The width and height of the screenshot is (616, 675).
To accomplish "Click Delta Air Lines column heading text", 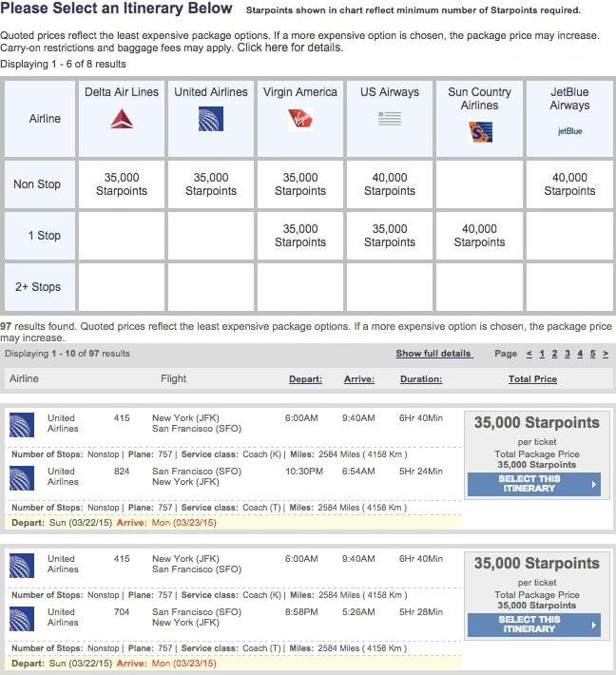I will pyautogui.click(x=122, y=91).
